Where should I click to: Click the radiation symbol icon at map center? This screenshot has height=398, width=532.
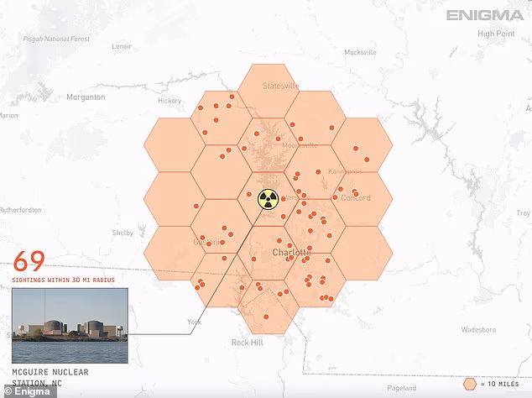(x=267, y=199)
